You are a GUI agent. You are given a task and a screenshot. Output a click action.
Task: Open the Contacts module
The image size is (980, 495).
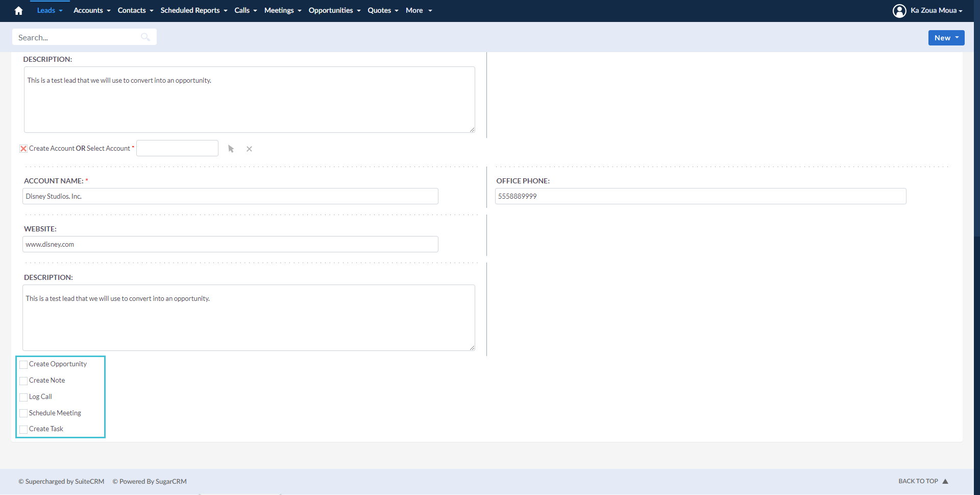coord(132,11)
